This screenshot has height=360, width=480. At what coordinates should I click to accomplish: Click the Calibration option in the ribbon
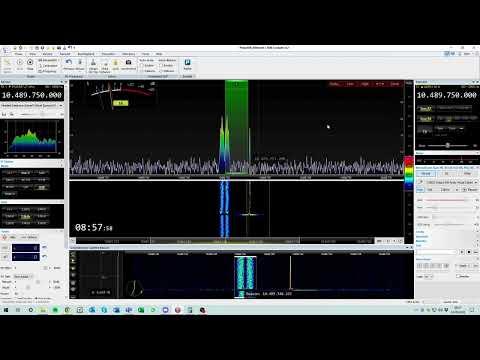tap(49, 66)
